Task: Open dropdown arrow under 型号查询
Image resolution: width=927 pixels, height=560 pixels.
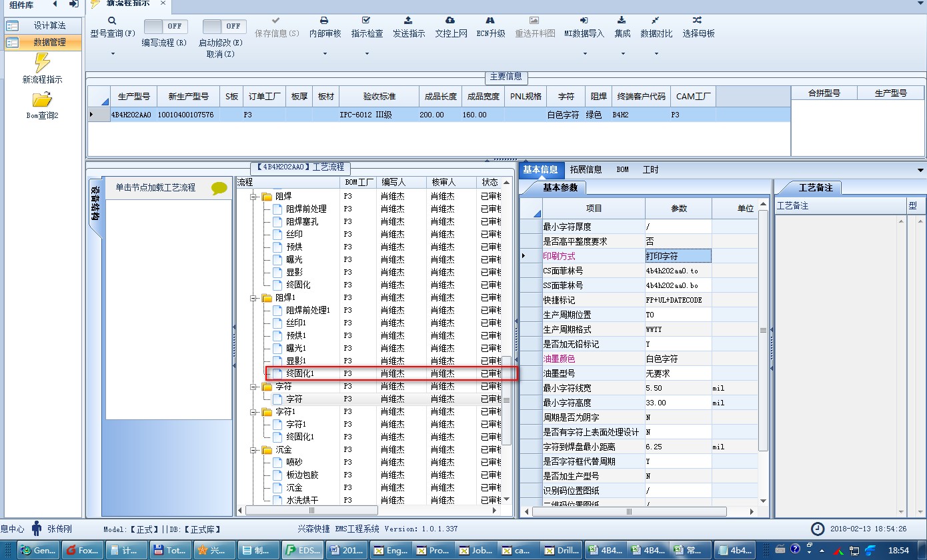Action: (x=113, y=53)
